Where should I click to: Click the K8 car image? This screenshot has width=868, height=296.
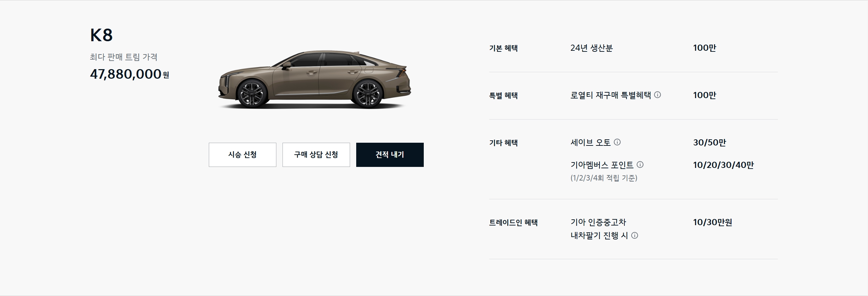pos(315,80)
